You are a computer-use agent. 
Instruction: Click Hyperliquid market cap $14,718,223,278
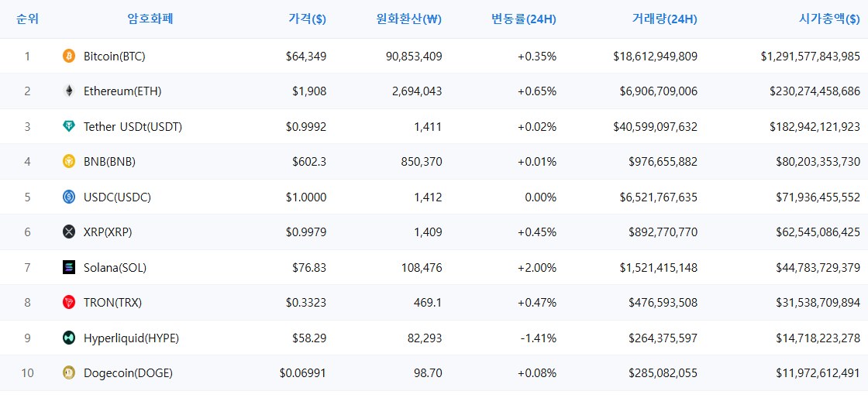point(818,338)
